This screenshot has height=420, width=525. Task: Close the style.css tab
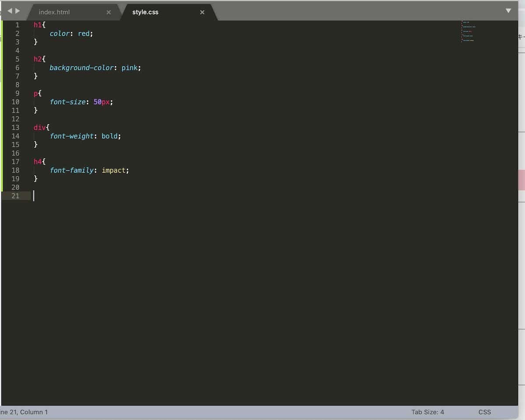click(202, 12)
